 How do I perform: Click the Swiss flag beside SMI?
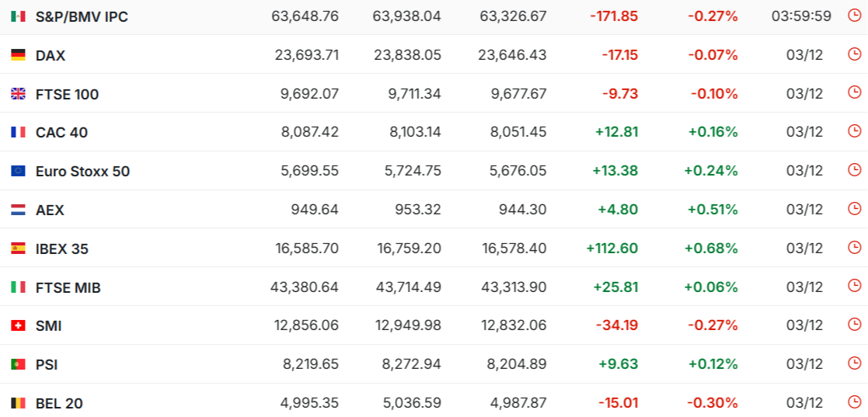click(18, 325)
